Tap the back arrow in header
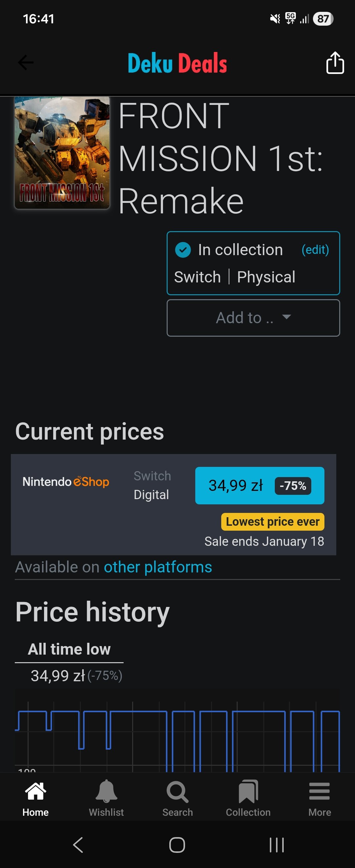355x868 pixels. tap(26, 62)
